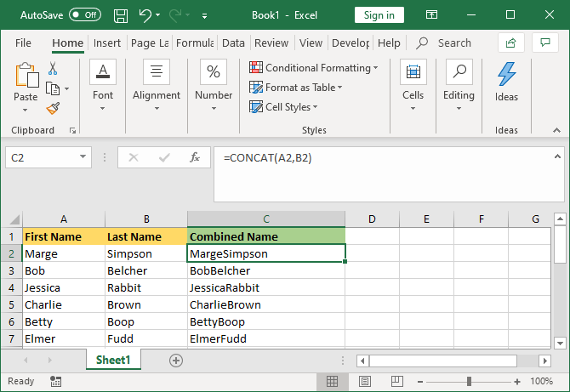Expand the Cell Styles dropdown
Viewport: 570px width, 392px height.
285,106
